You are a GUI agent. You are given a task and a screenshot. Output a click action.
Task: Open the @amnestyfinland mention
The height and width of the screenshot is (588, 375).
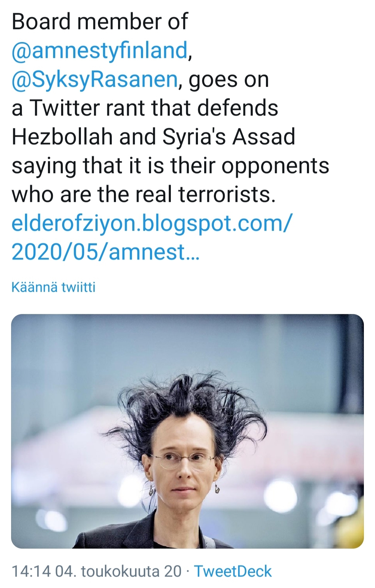100,51
